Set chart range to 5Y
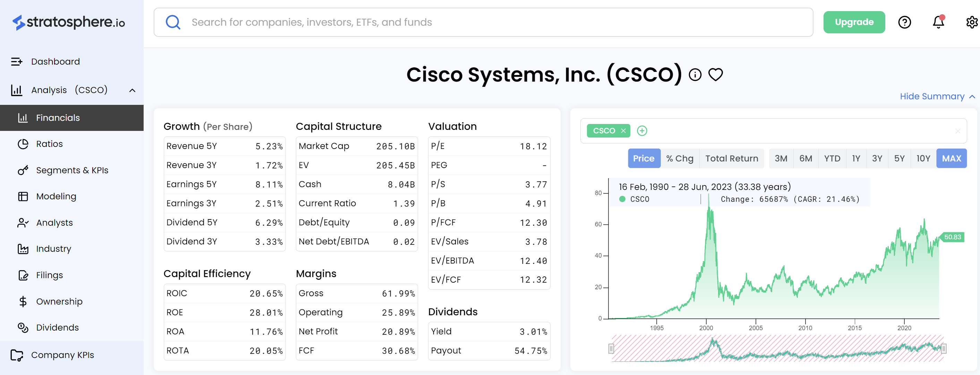 pos(900,158)
